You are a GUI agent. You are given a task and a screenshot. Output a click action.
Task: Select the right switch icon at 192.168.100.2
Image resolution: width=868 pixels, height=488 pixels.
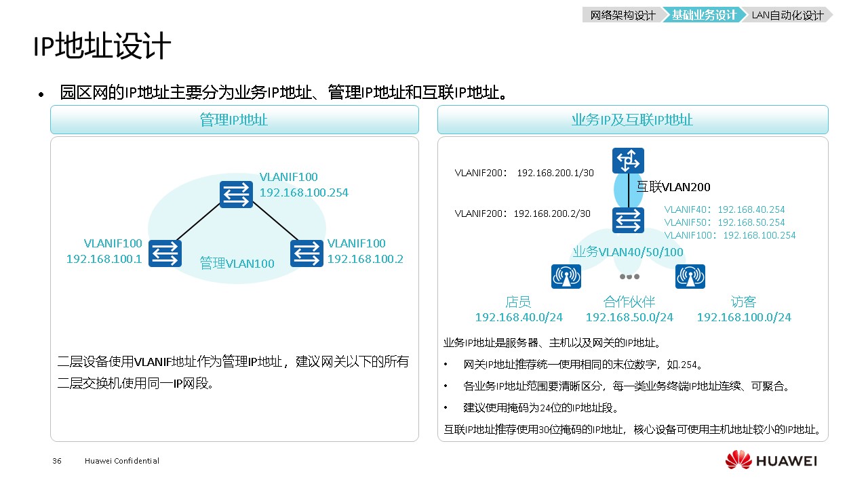(307, 253)
